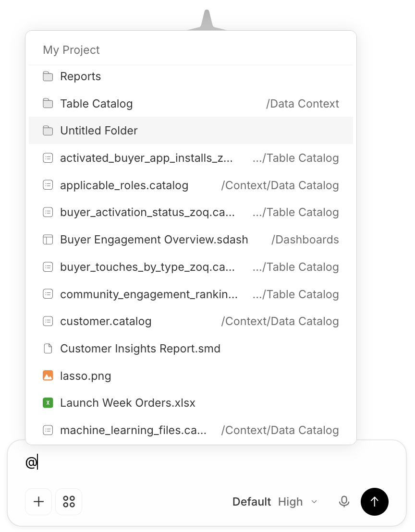Click the microphone voice input icon
415x532 pixels.
pyautogui.click(x=344, y=501)
